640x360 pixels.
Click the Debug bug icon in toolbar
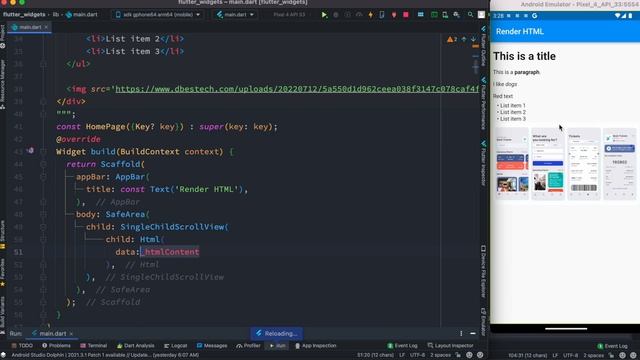pos(336,15)
